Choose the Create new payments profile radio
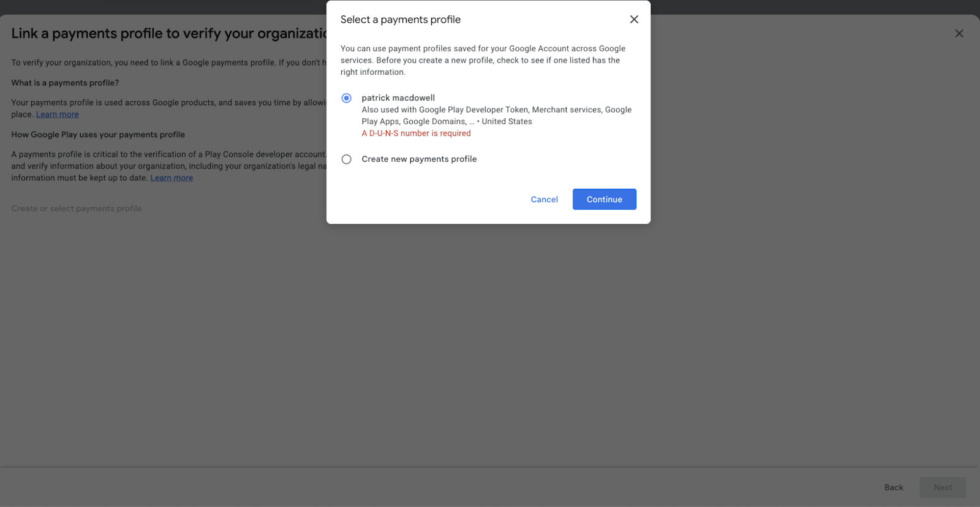Screen dimensions: 980x507 tap(347, 159)
